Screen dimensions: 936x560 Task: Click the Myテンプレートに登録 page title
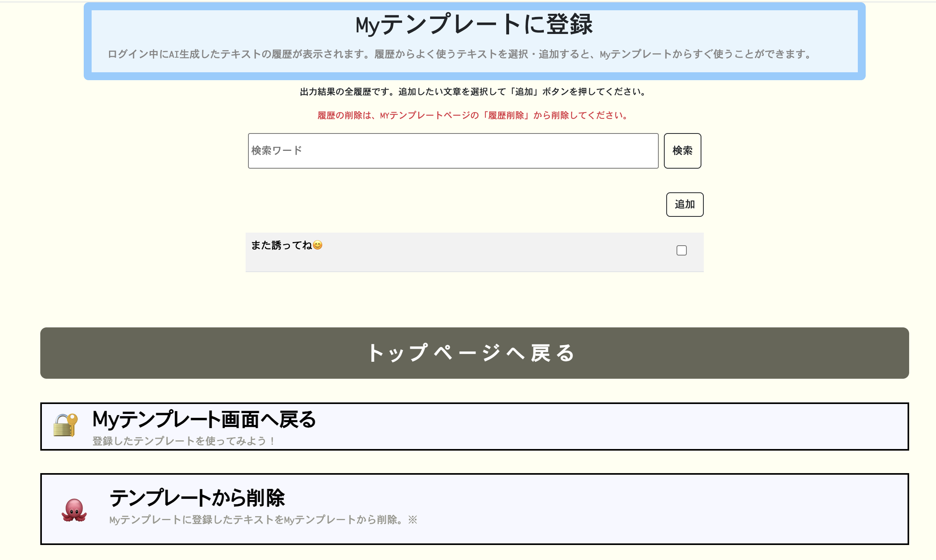tap(474, 24)
